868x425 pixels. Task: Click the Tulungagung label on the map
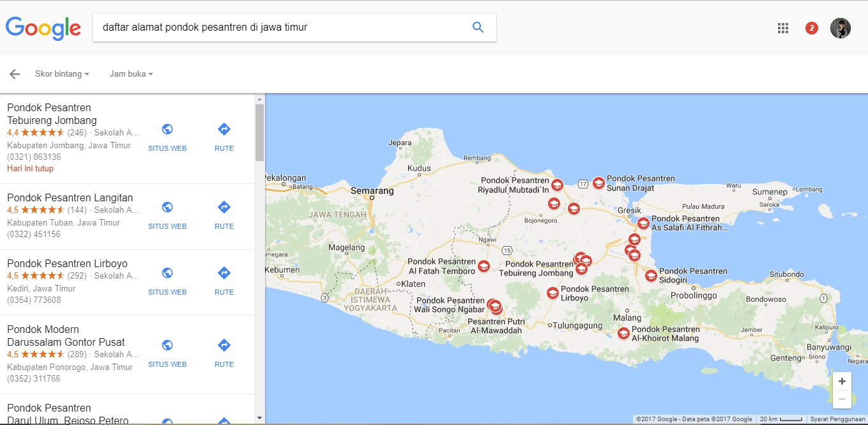pyautogui.click(x=577, y=325)
